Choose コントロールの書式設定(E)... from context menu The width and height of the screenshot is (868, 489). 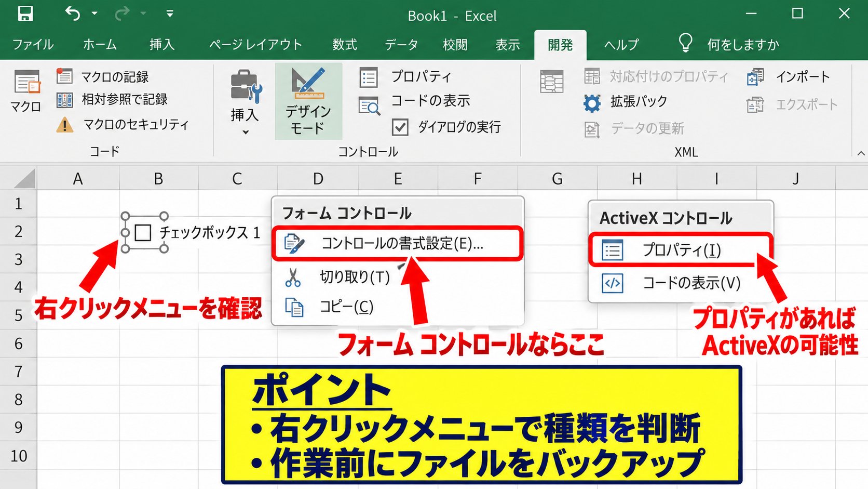tap(397, 243)
